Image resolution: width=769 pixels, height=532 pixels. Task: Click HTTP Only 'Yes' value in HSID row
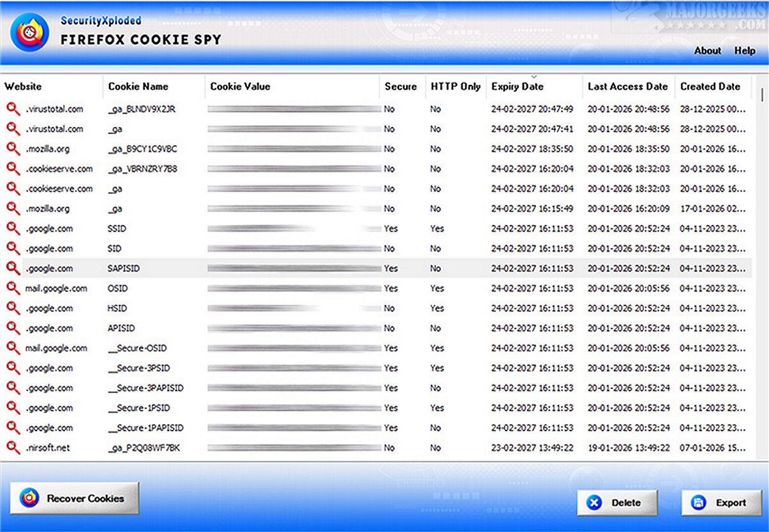click(437, 308)
